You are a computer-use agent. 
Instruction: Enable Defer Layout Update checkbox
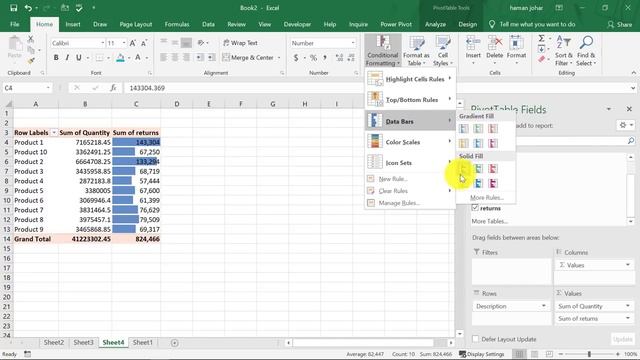476,339
